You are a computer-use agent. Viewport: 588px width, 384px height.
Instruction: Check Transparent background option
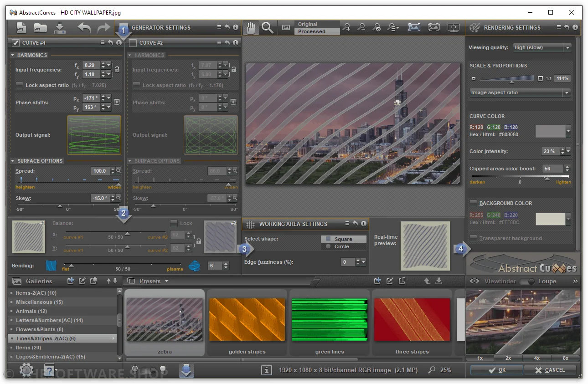[x=474, y=238]
